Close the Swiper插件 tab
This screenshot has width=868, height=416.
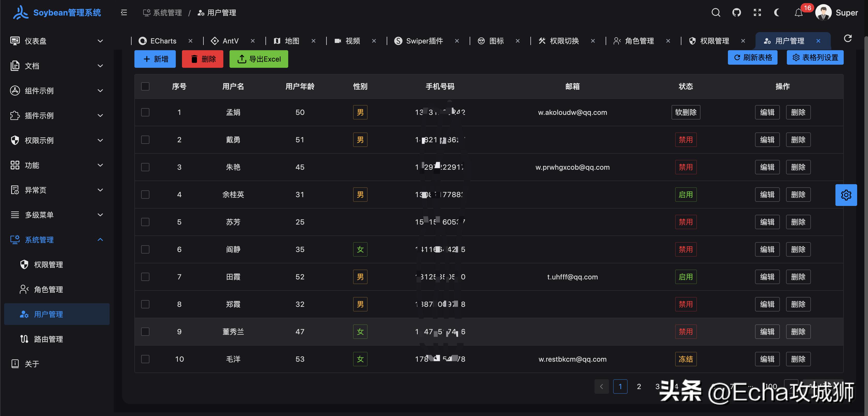(x=456, y=41)
